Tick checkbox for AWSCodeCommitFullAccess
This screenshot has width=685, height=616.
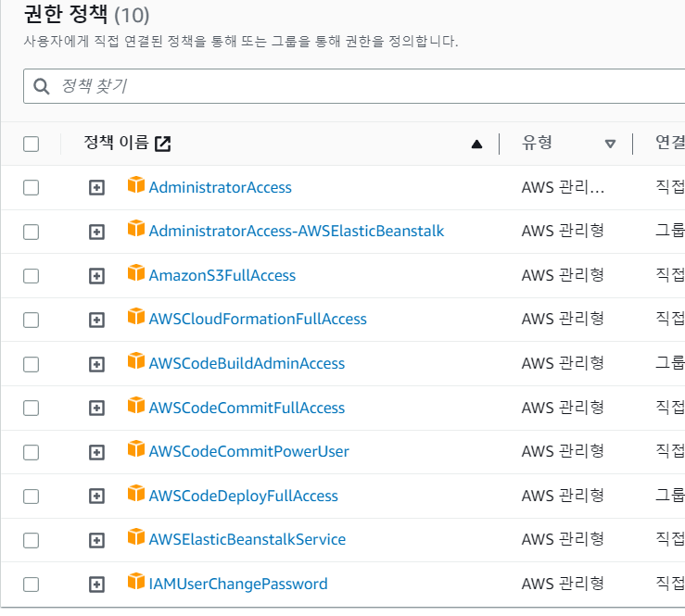pyautogui.click(x=31, y=409)
